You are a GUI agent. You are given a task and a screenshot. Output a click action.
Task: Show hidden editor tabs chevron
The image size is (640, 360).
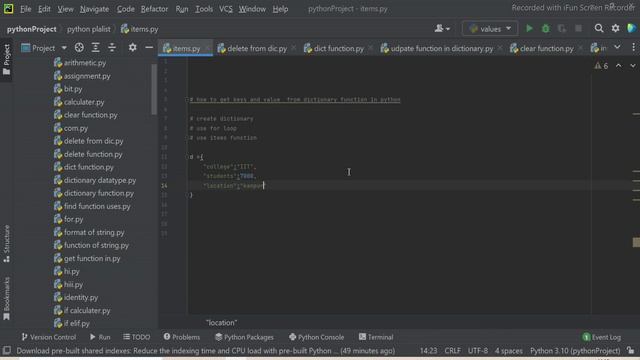click(x=617, y=48)
